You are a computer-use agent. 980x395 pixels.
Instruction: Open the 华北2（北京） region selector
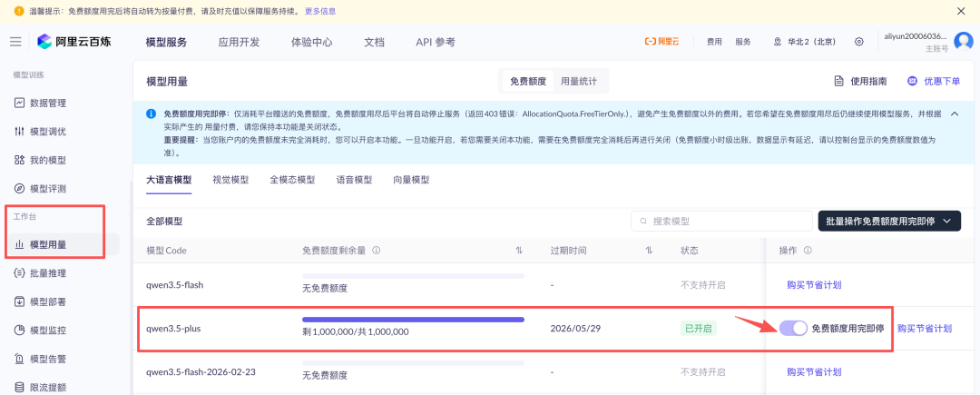(x=805, y=42)
